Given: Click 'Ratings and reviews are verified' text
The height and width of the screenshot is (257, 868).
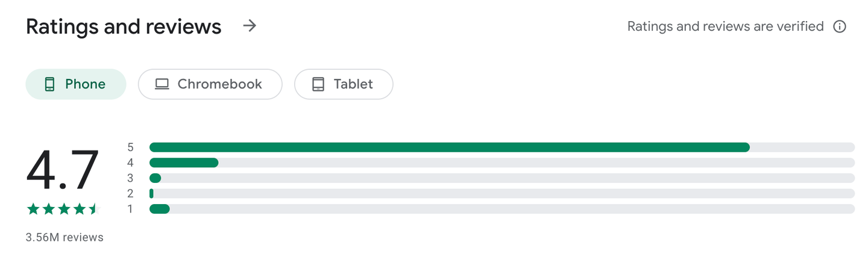Looking at the screenshot, I should [725, 26].
